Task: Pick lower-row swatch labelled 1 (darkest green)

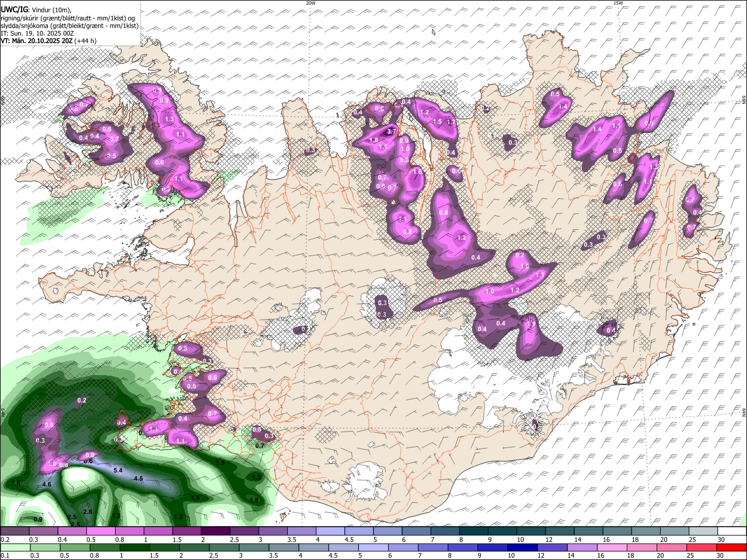Action: (135, 547)
